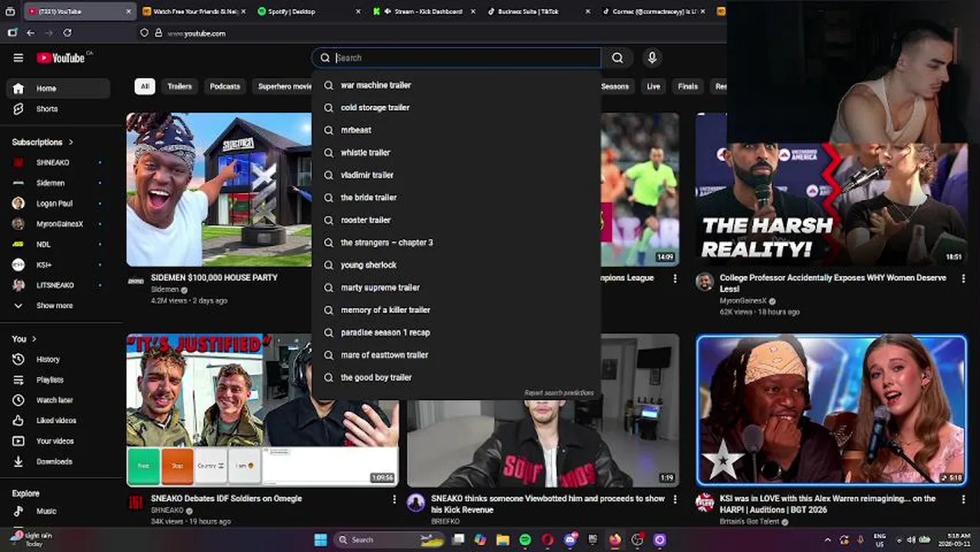Open more options for College Professor video
The height and width of the screenshot is (552, 980).
(964, 278)
